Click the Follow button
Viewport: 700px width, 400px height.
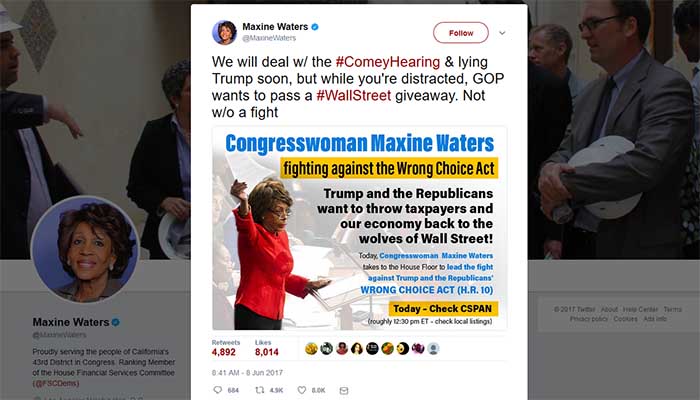[x=461, y=33]
